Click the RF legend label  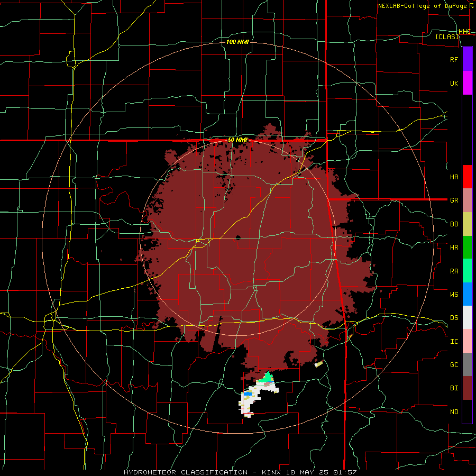[454, 59]
